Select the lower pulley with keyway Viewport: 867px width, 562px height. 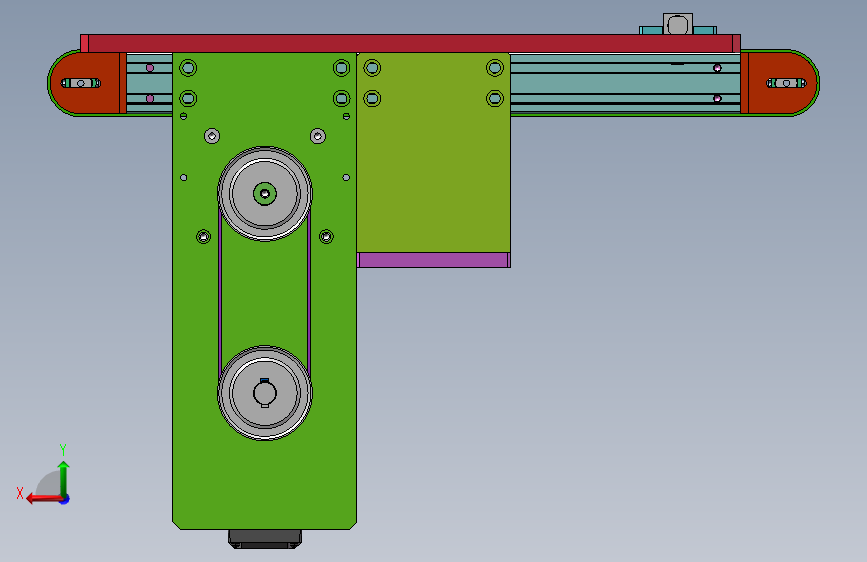click(265, 393)
